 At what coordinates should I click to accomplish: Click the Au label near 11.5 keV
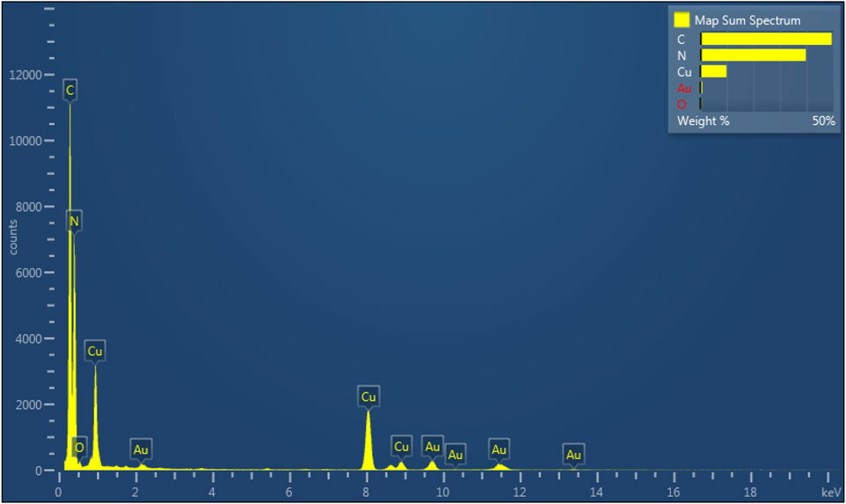pyautogui.click(x=500, y=449)
